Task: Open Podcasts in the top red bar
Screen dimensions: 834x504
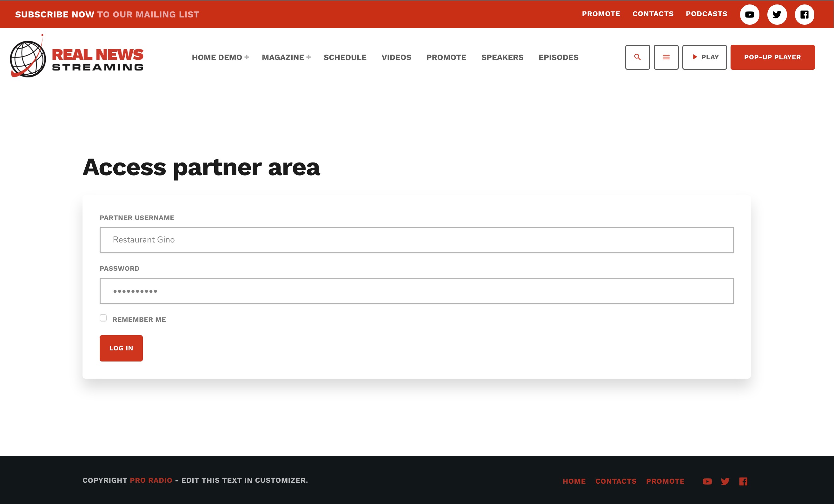Action: tap(706, 14)
